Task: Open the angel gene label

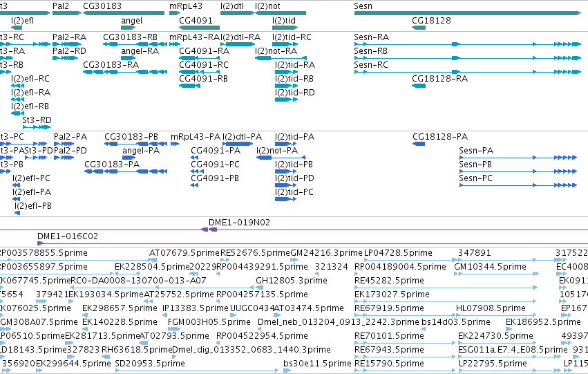Action: [x=131, y=21]
